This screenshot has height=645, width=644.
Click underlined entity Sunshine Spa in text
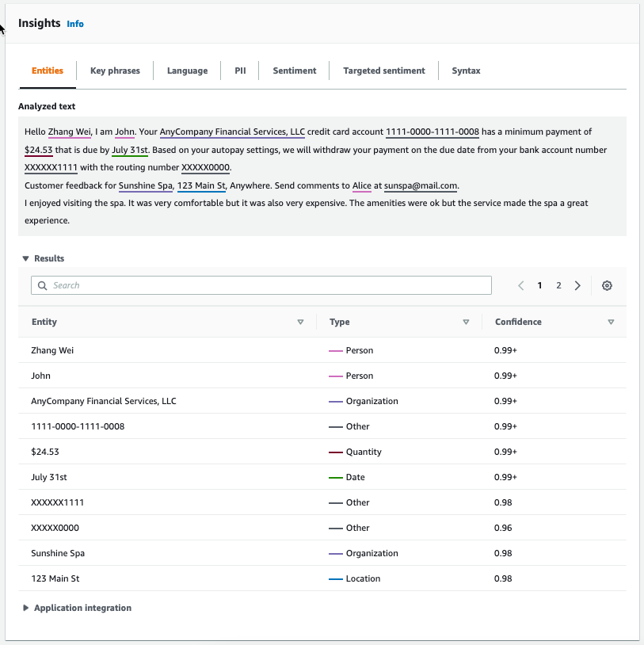pyautogui.click(x=145, y=186)
